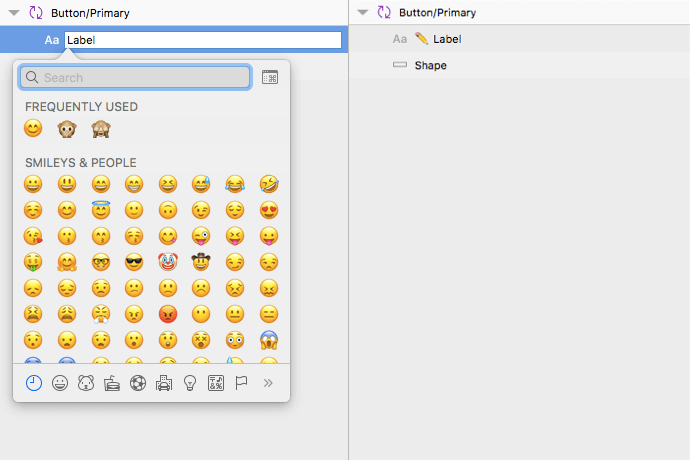Insert the clown face emoji
The image size is (690, 460).
pyautogui.click(x=168, y=261)
